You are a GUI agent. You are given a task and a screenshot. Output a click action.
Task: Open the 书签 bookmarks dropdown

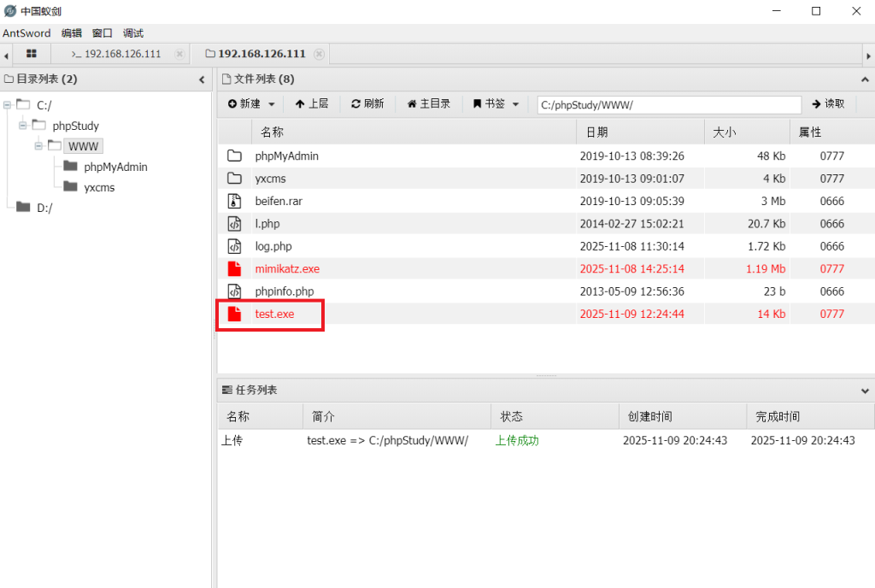pos(496,103)
